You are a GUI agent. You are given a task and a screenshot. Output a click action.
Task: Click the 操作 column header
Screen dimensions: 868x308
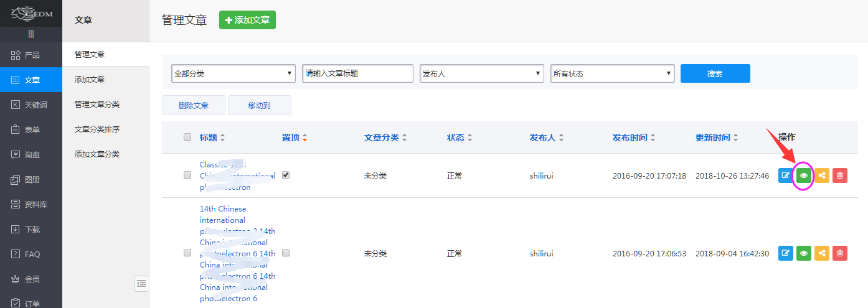click(x=787, y=137)
